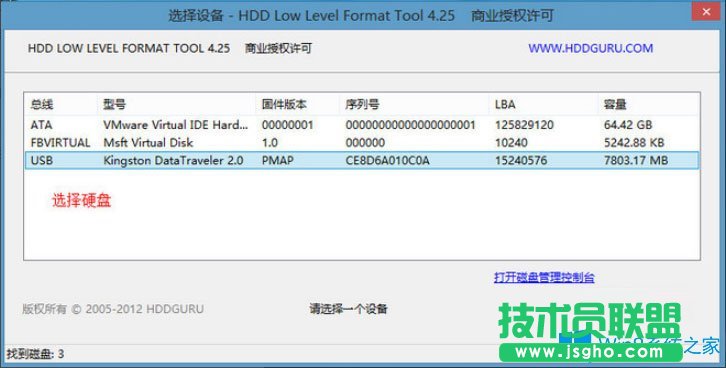Click the LBA column header
The image size is (726, 368).
543,104
